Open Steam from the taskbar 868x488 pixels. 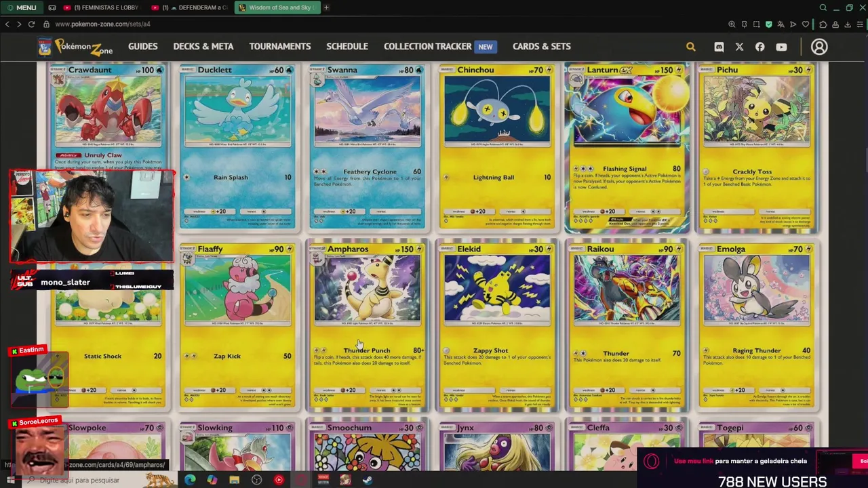367,480
